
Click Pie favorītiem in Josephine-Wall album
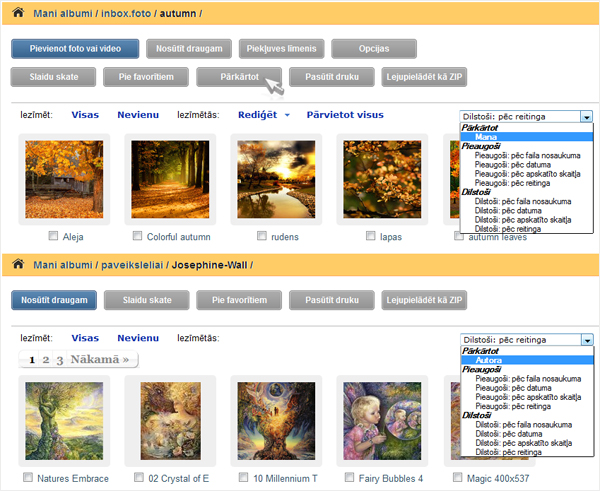239,300
